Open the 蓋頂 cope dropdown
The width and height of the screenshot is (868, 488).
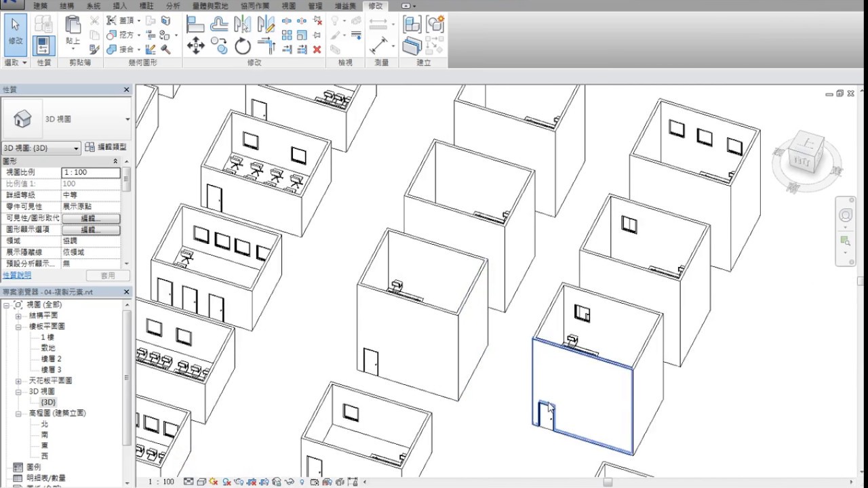(x=138, y=20)
